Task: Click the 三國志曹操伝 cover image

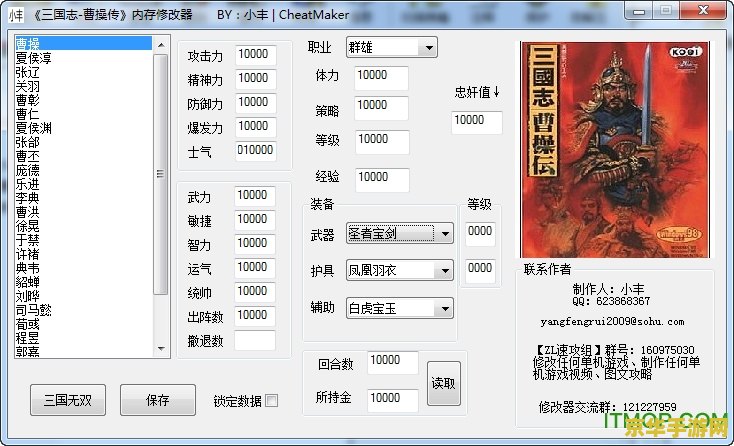Action: click(615, 150)
